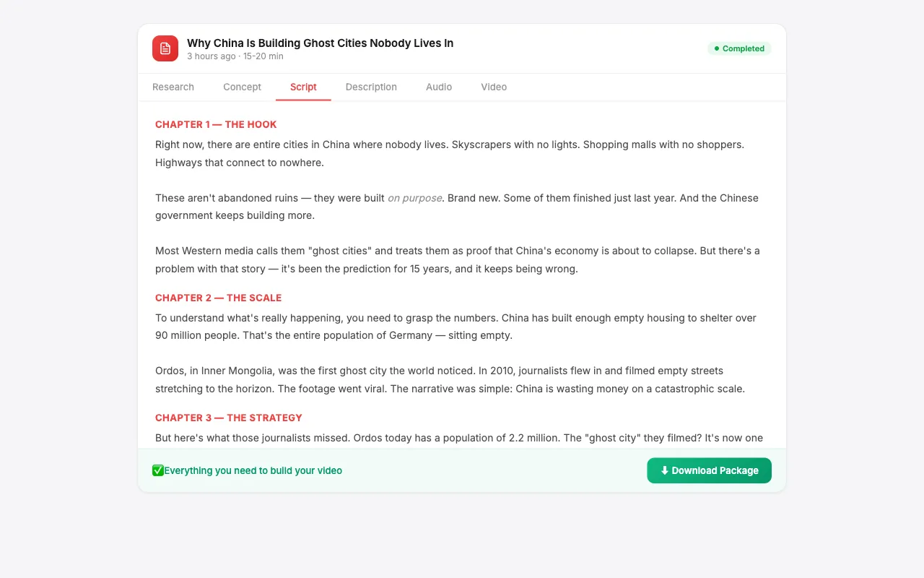This screenshot has width=924, height=578.
Task: Click the green checkmark icon in the footer
Action: coord(158,470)
